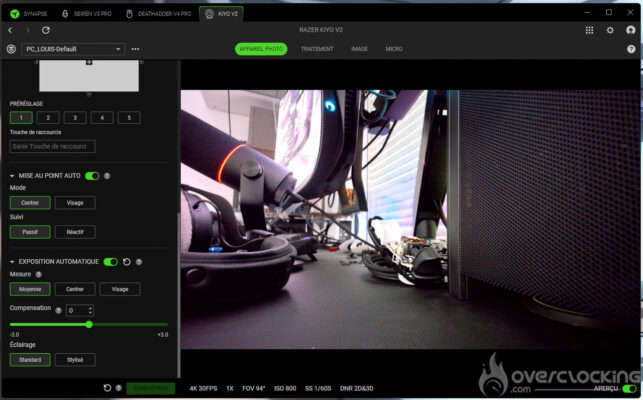Open the help question mark at top right
This screenshot has width=643, height=400.
pos(631,49)
